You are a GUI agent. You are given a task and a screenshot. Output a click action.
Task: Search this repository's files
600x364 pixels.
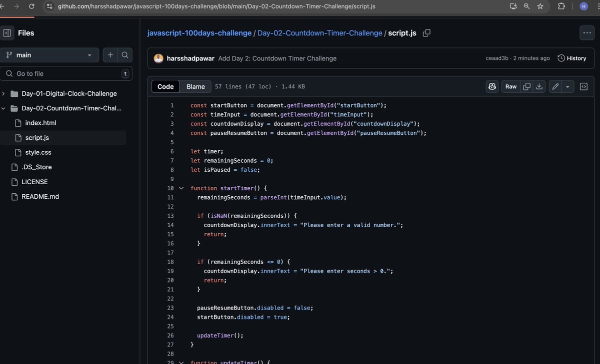(124, 55)
